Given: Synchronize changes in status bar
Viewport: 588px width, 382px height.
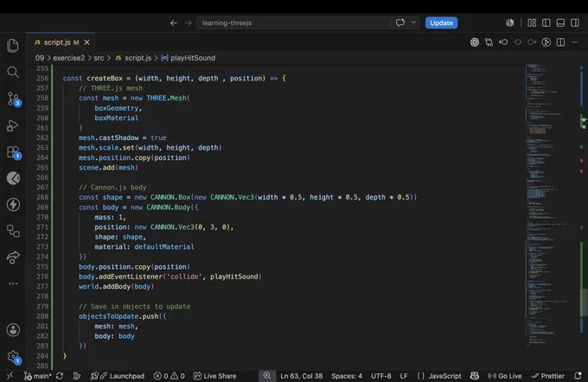Looking at the screenshot, I should [x=60, y=376].
